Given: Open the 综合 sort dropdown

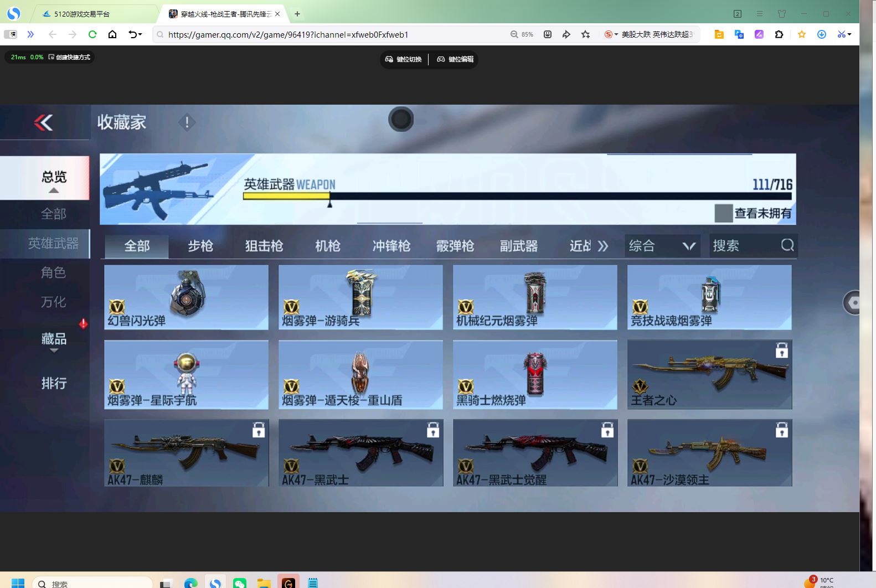Looking at the screenshot, I should tap(662, 246).
